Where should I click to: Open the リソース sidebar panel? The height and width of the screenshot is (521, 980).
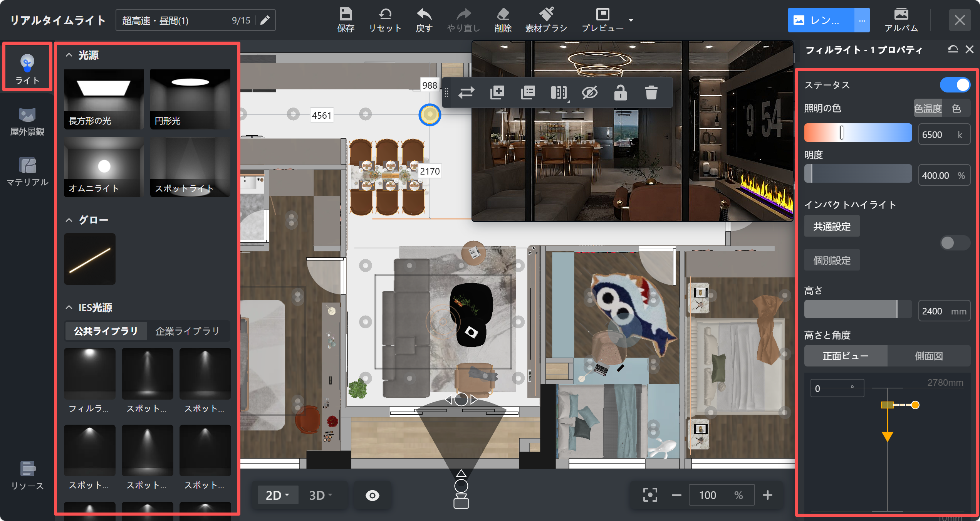coord(27,476)
